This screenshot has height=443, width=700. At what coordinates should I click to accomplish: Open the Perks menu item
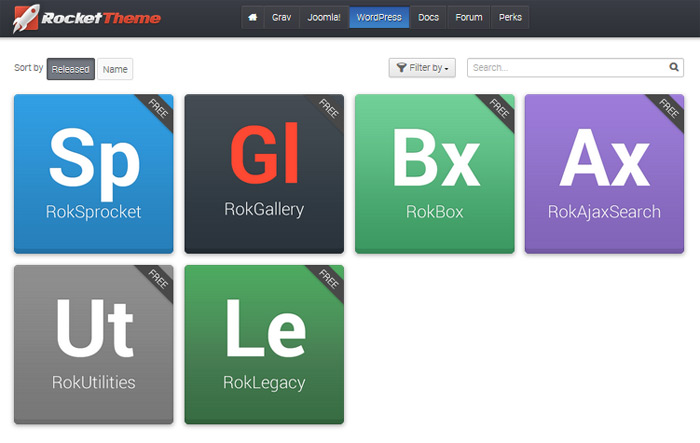tap(510, 17)
